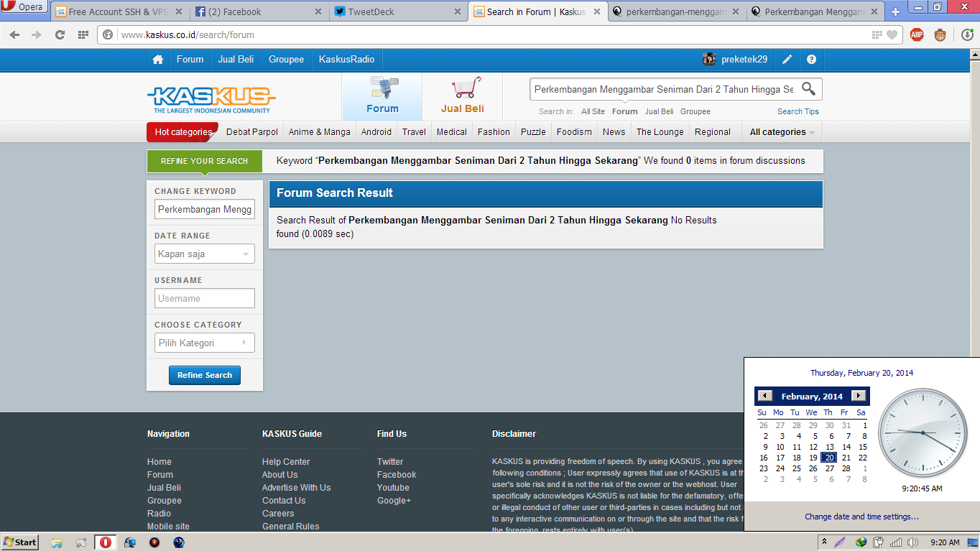Open the Help Center footer link
Viewport: 980px width, 551px height.
[x=286, y=462]
